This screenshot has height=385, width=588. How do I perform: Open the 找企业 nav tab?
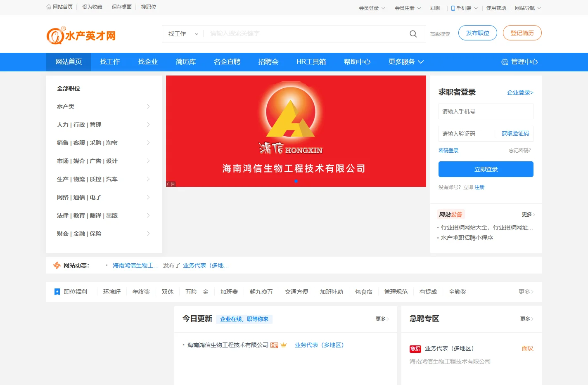(x=148, y=62)
